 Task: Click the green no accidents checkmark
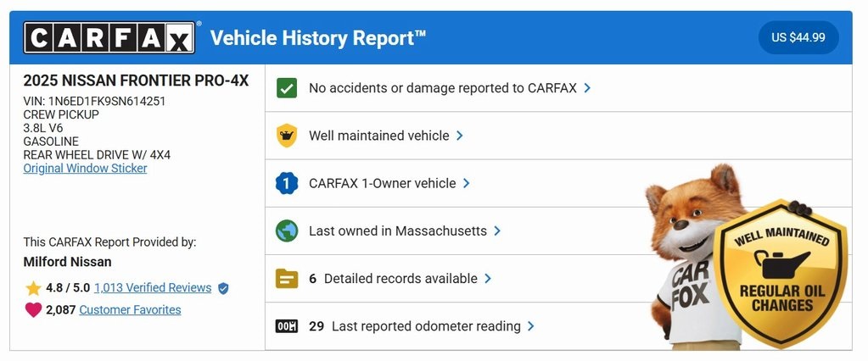287,88
